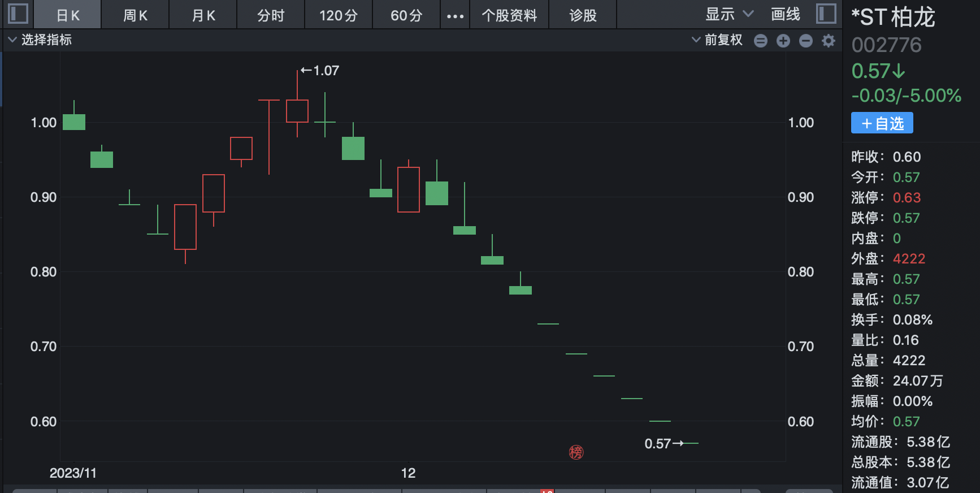Select the 分时 intraday tab
This screenshot has width=980, height=493.
(271, 15)
